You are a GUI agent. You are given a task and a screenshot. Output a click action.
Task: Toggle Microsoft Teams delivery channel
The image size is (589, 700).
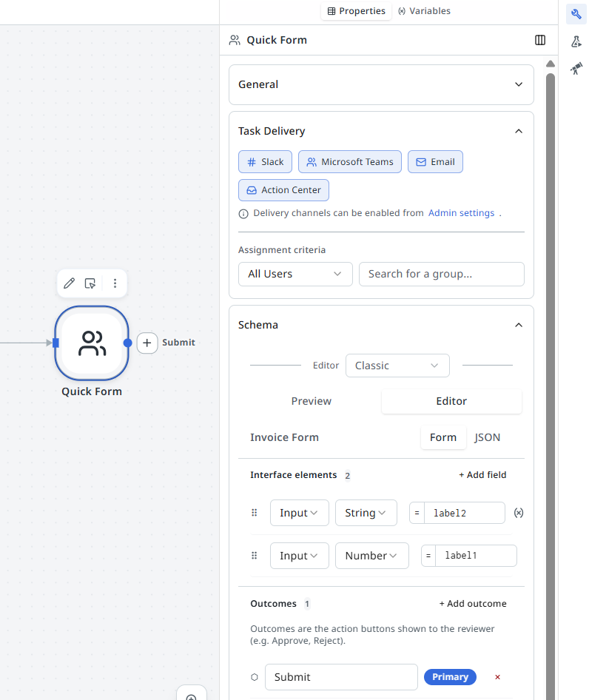pos(350,161)
